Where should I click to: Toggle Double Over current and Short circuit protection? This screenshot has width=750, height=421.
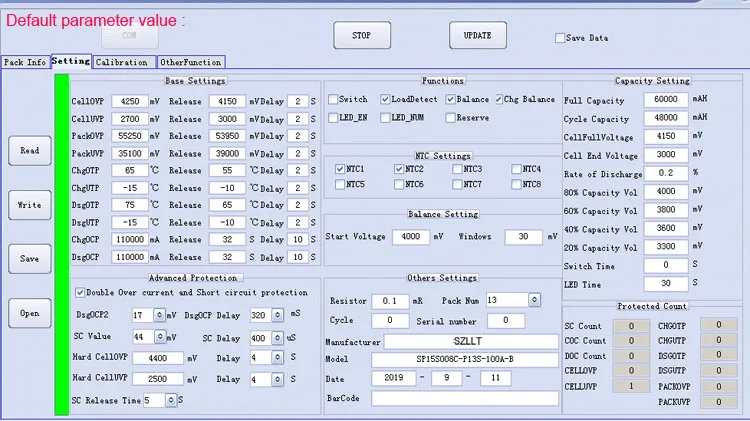tap(80, 292)
